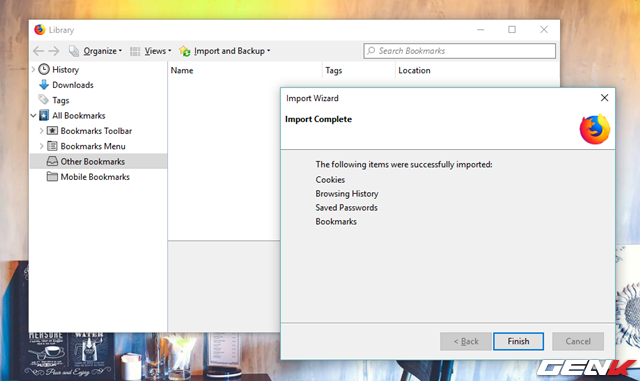Select Bookmarks Menu folder
Viewport: 640px width, 381px height.
(x=93, y=146)
